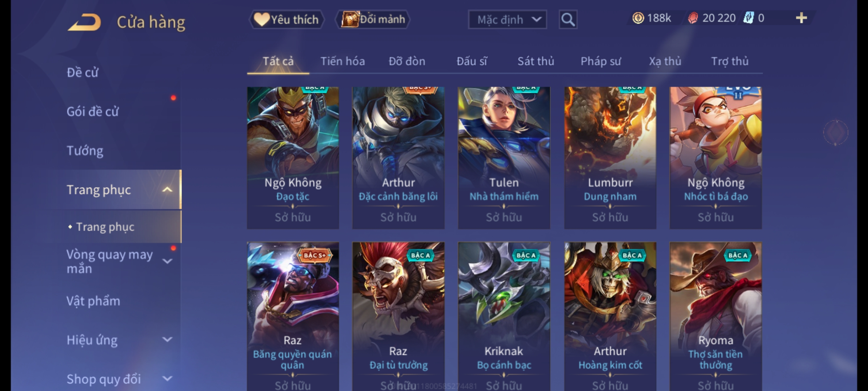This screenshot has height=391, width=868.
Task: Tap the golden back arrow icon
Action: click(84, 22)
